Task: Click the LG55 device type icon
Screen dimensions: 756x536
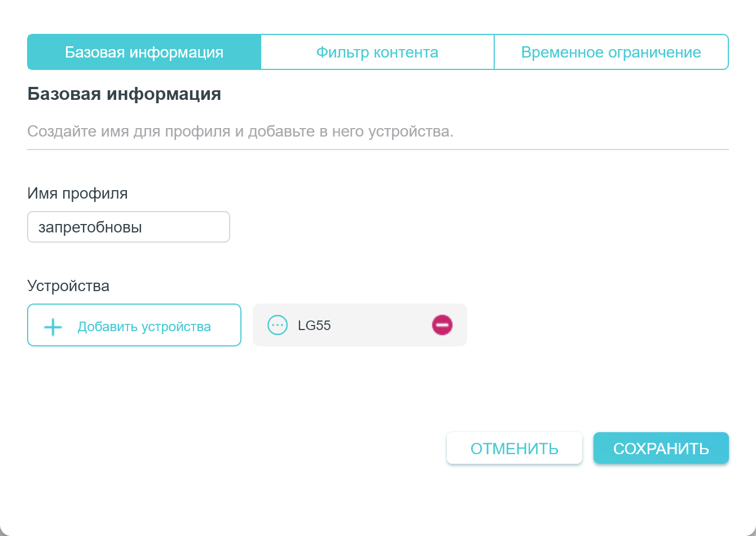Action: (x=277, y=325)
